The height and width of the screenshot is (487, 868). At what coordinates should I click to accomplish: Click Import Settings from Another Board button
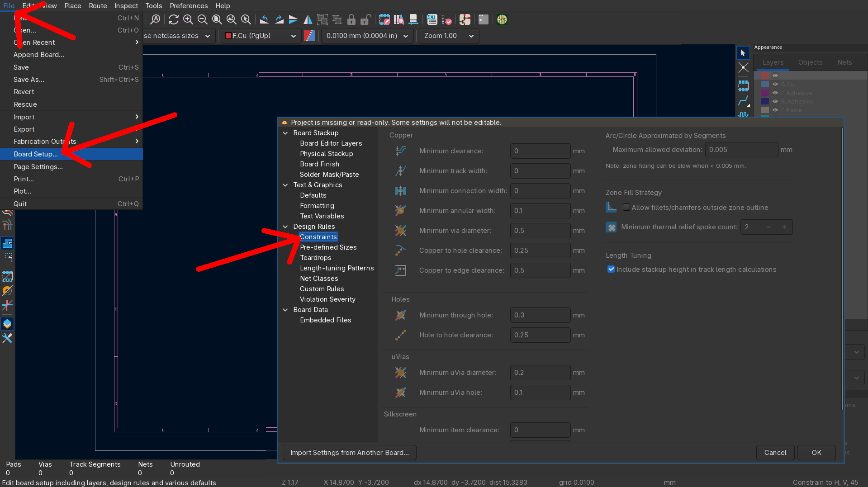[349, 452]
